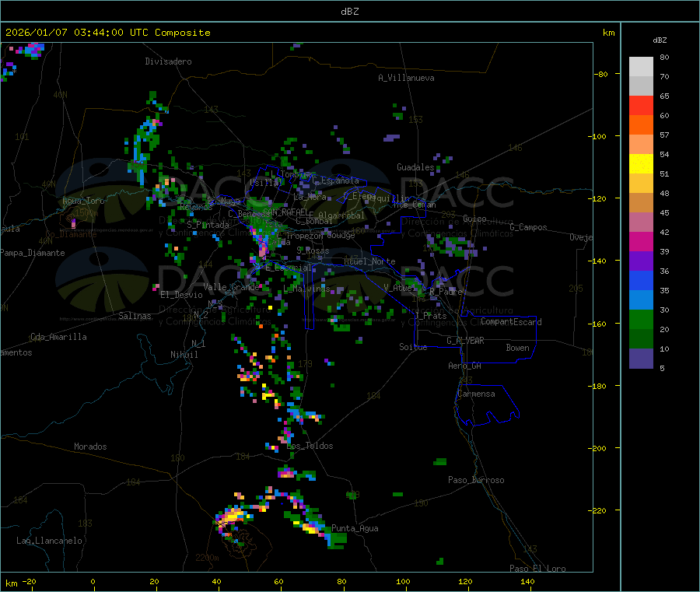Click the Salinas location label
Viewport: 700px width, 592px height.
tap(135, 316)
